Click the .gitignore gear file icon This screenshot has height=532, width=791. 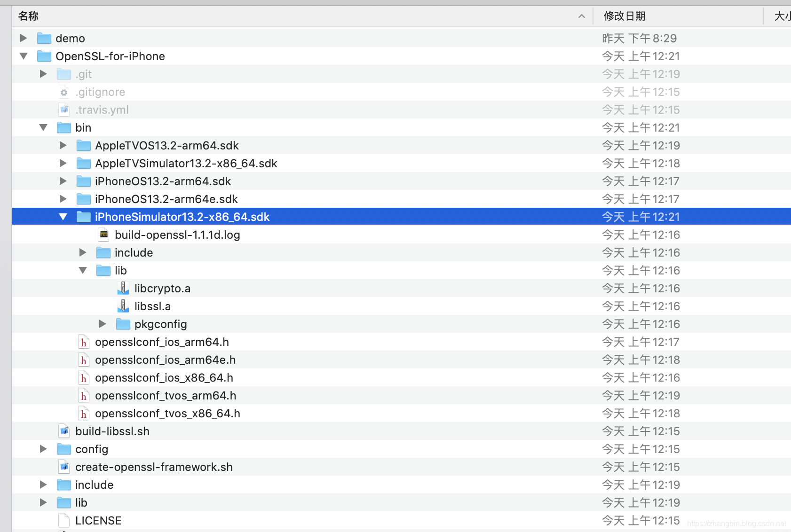click(x=64, y=92)
